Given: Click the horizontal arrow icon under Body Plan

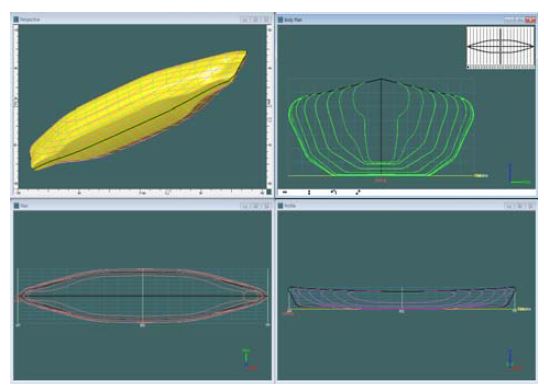Looking at the screenshot, I should pos(285,192).
